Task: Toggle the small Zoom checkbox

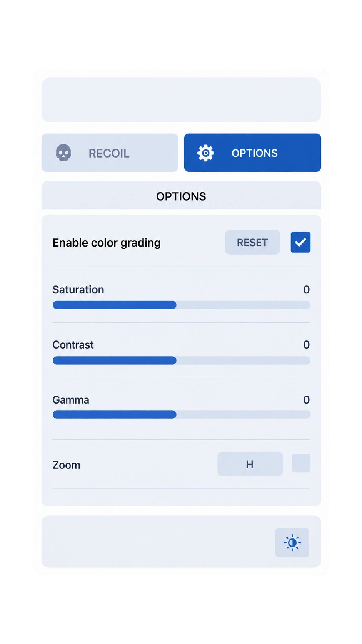Action: [301, 463]
